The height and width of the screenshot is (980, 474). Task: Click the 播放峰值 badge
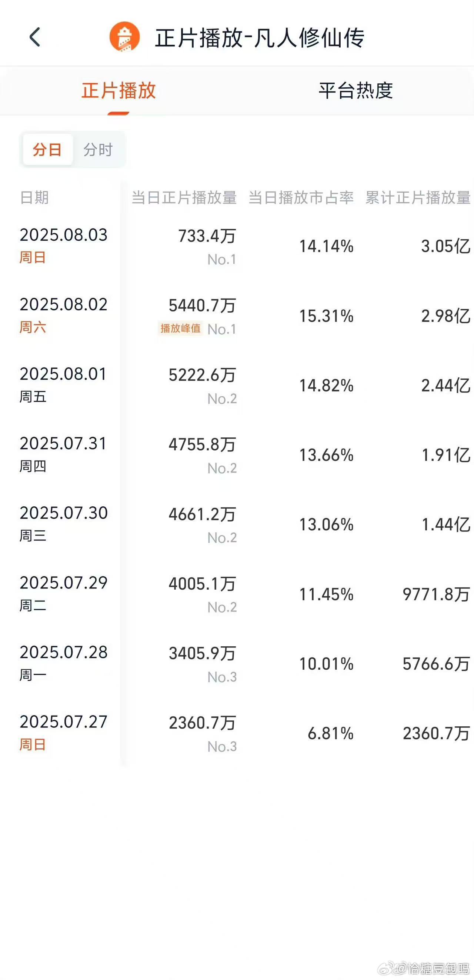(x=180, y=328)
